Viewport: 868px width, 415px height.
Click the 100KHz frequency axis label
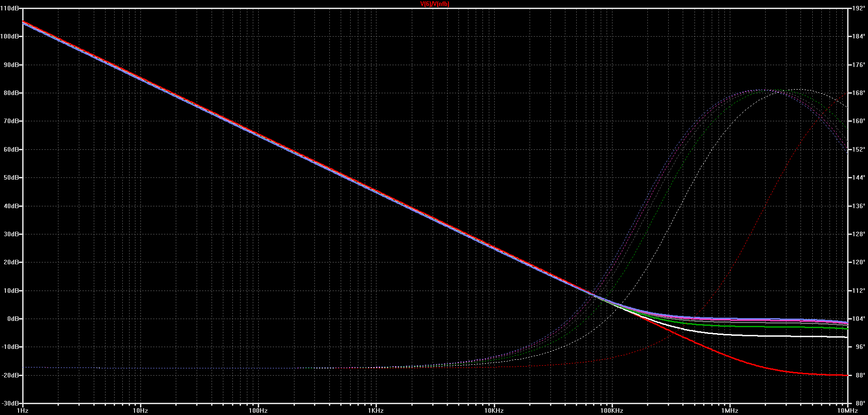612,410
